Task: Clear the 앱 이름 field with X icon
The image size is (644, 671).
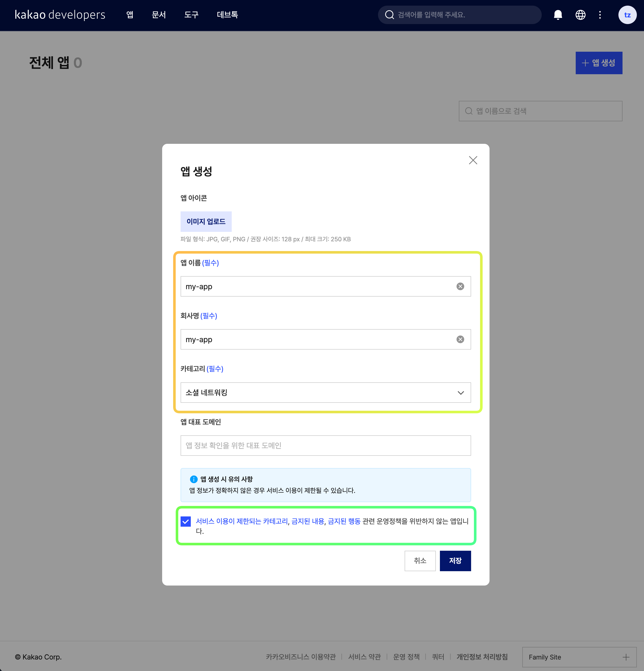Action: pyautogui.click(x=460, y=287)
